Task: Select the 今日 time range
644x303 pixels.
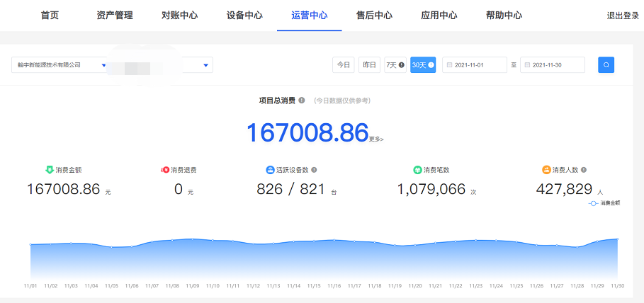Action: (x=343, y=64)
